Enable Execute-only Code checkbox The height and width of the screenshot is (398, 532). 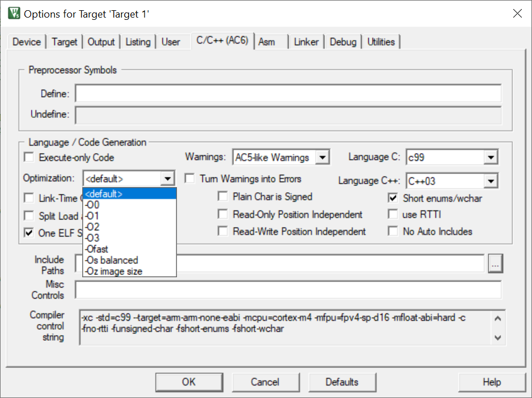point(29,158)
